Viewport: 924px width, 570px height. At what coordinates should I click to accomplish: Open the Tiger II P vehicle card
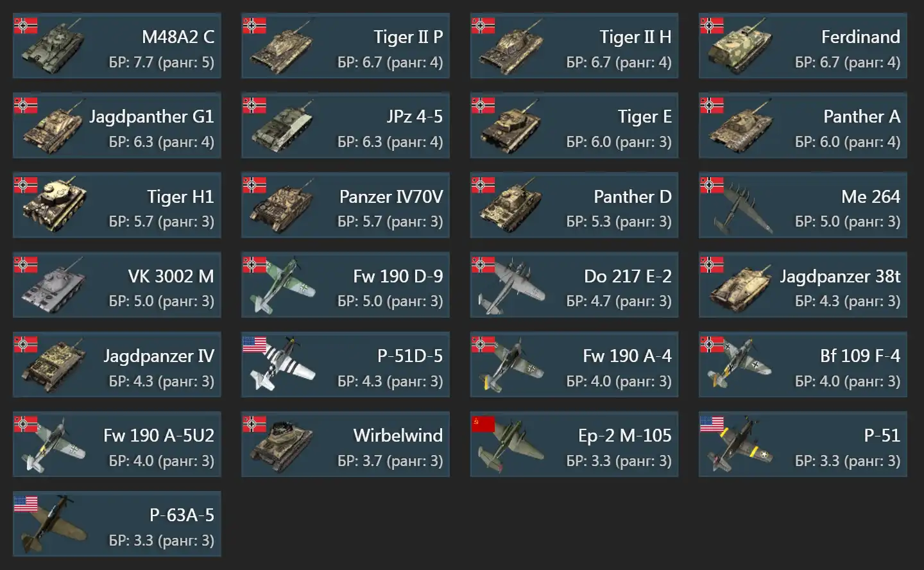tap(345, 46)
